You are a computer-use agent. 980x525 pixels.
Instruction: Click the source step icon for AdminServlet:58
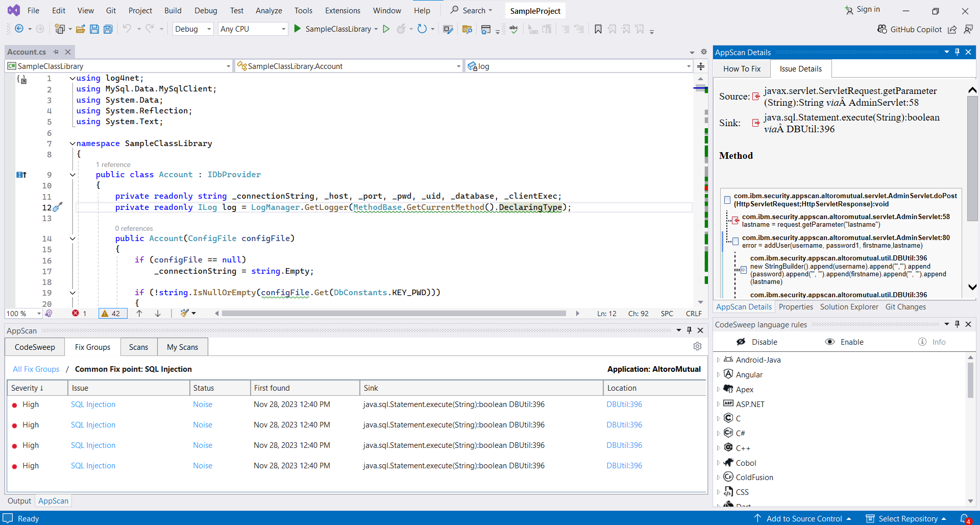coord(736,220)
